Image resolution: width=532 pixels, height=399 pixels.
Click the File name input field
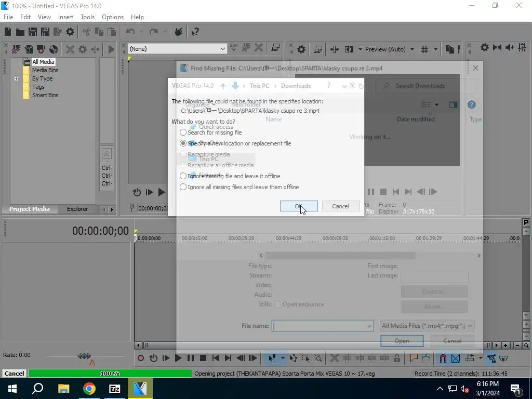[x=319, y=326]
